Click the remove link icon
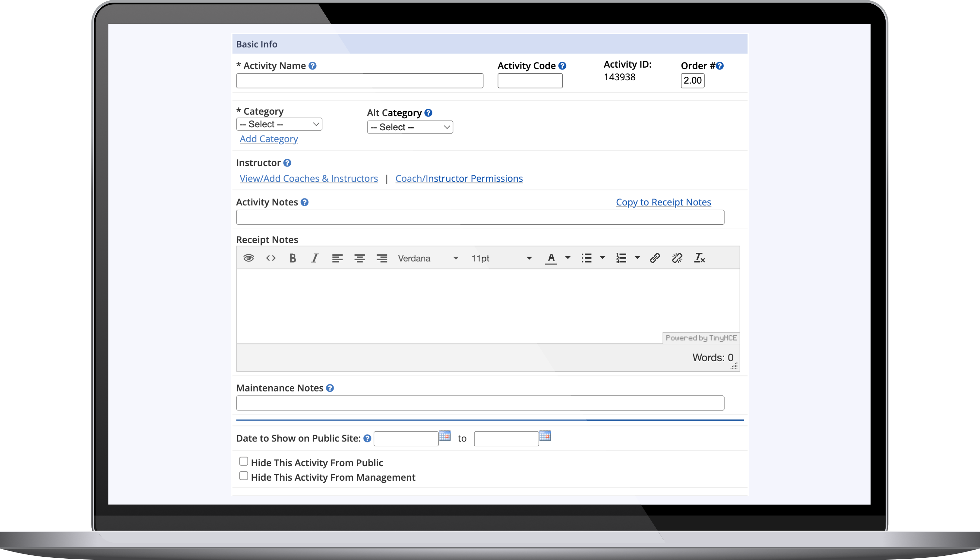 pyautogui.click(x=677, y=258)
